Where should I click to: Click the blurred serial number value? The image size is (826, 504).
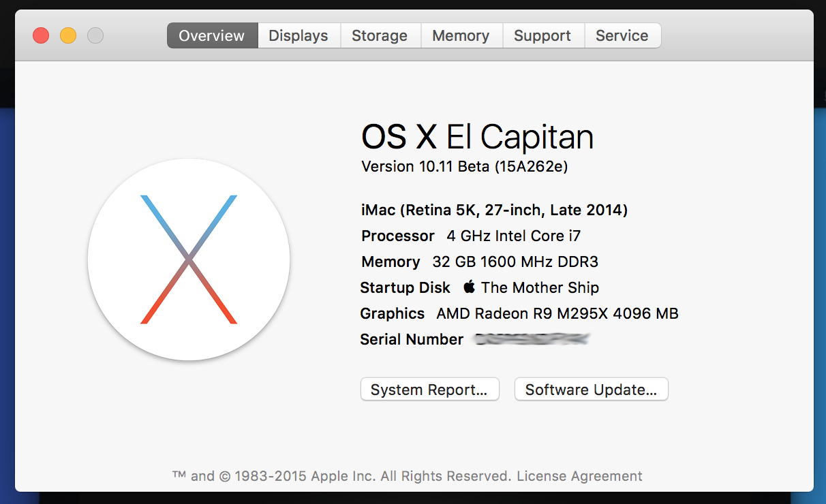(x=532, y=338)
